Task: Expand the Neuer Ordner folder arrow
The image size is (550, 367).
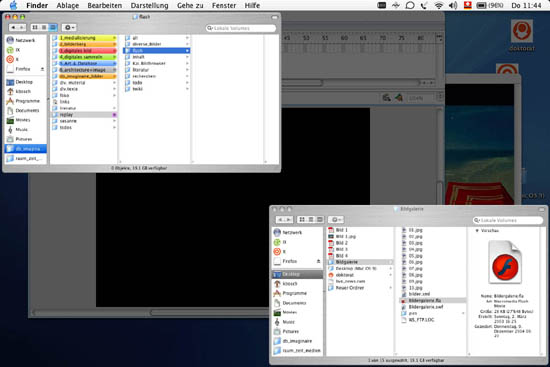Action: [x=390, y=288]
